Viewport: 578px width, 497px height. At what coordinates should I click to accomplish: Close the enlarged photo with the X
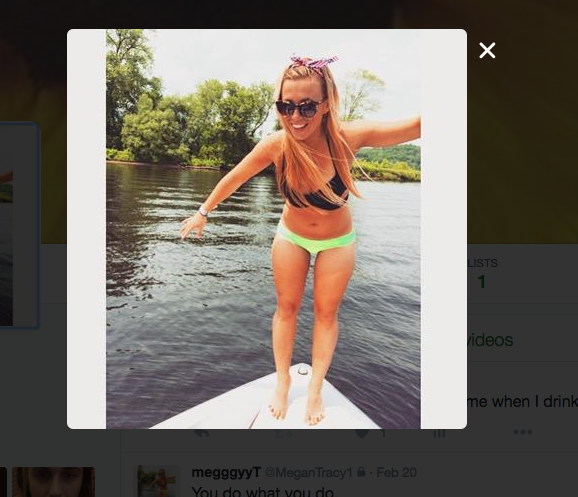(487, 50)
